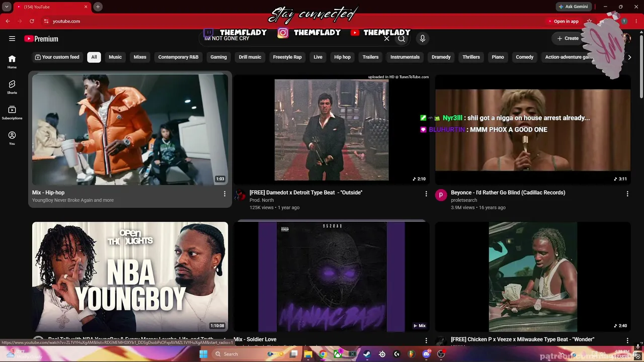
Task: Select the Trailers filter chip
Action: point(371,57)
